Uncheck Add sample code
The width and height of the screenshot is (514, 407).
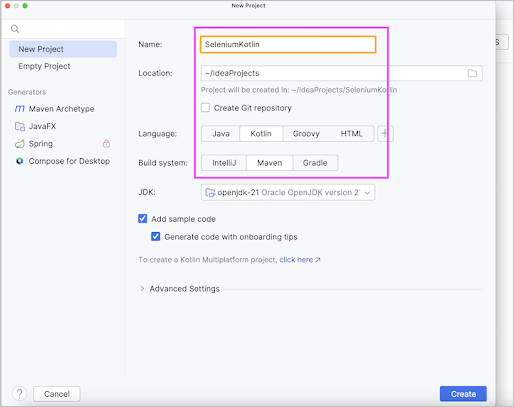click(143, 219)
